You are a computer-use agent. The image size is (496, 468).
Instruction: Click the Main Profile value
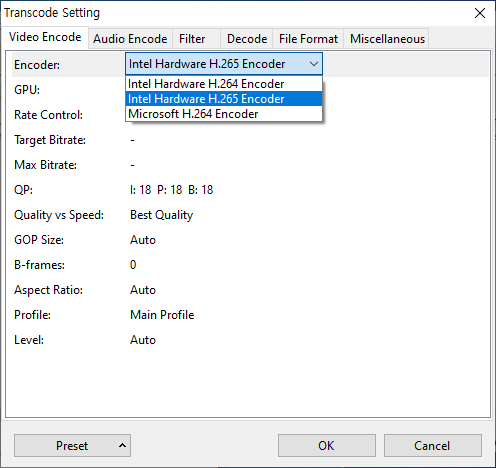pos(162,315)
